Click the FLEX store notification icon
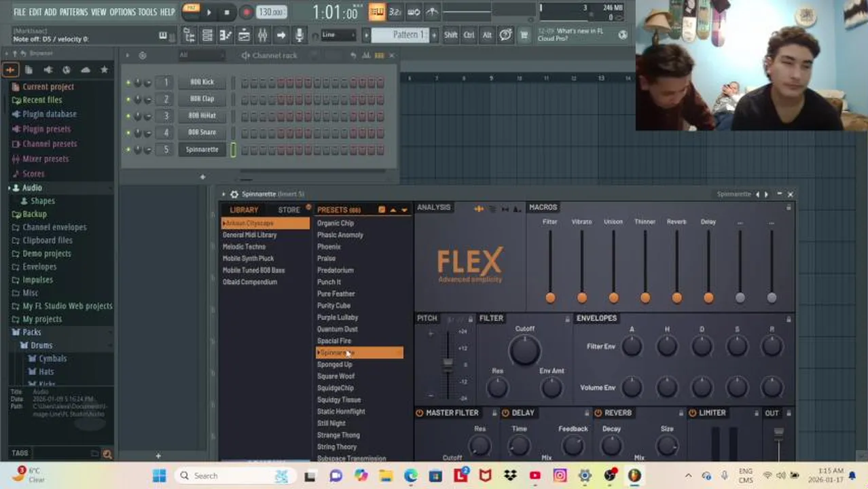Viewport: 868px width, 489px height. coord(308,206)
